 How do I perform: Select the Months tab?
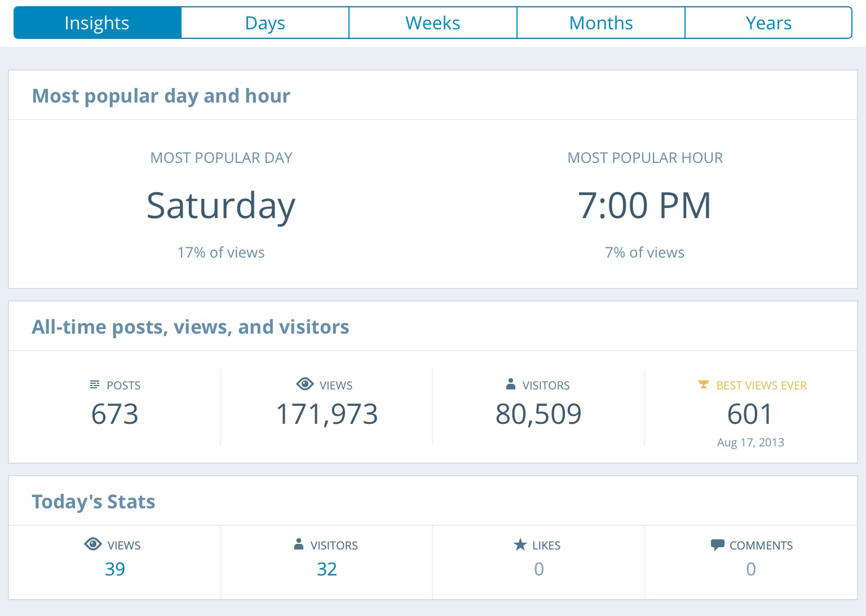600,23
